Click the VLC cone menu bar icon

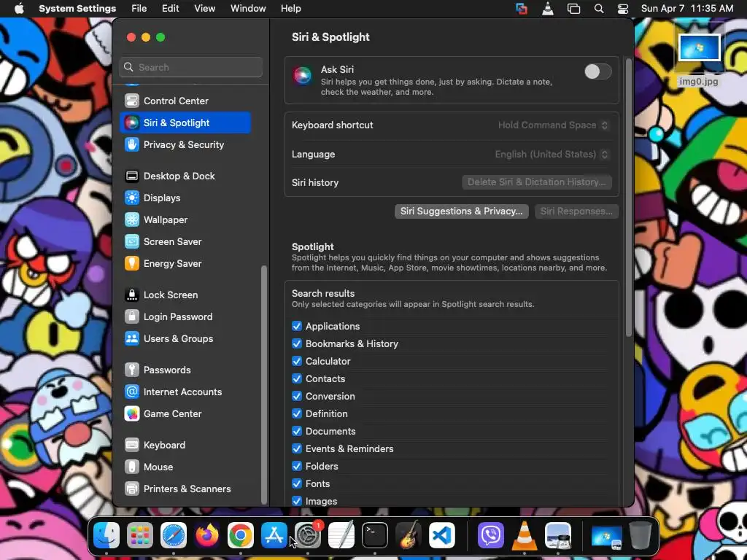(x=548, y=9)
